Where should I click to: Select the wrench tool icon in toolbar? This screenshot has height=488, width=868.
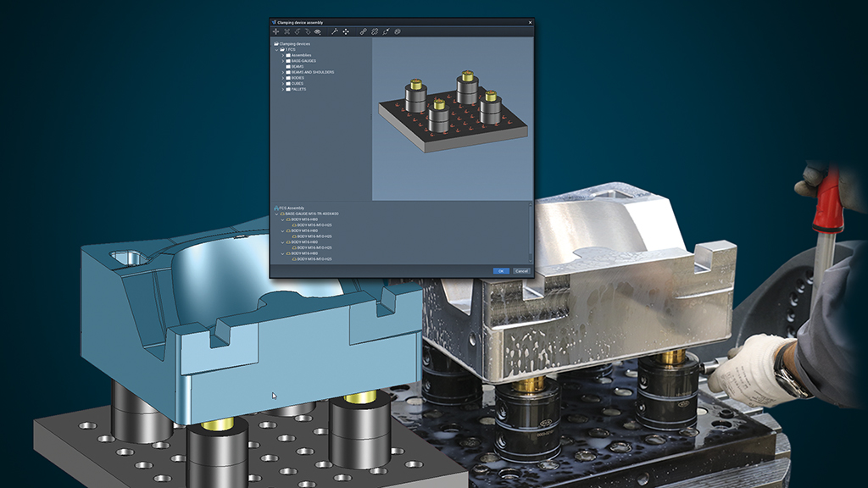click(x=334, y=31)
